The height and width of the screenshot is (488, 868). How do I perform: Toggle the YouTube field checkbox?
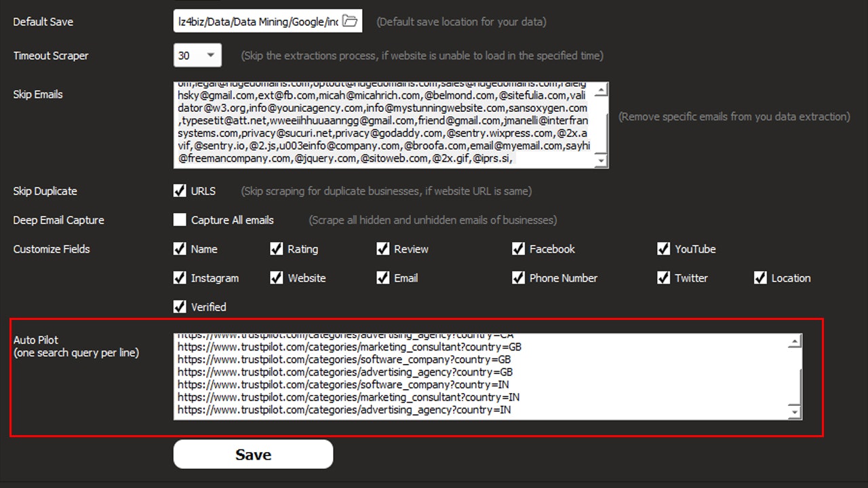tap(663, 249)
